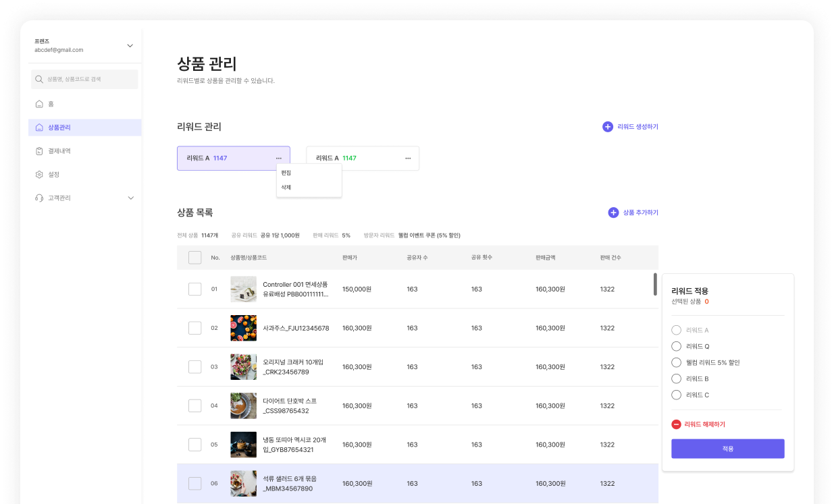Check the box for row 02 사과주스
The width and height of the screenshot is (834, 504).
195,328
